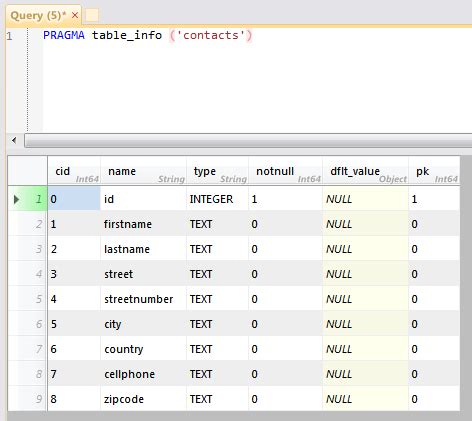Sort by the cid column header
The width and height of the screenshot is (472, 421).
74,171
